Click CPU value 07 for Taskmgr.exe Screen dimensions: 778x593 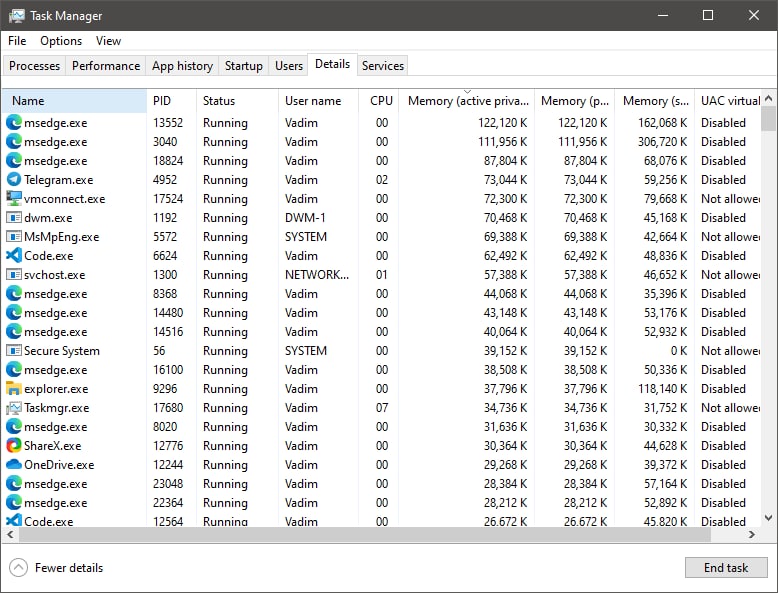(382, 408)
